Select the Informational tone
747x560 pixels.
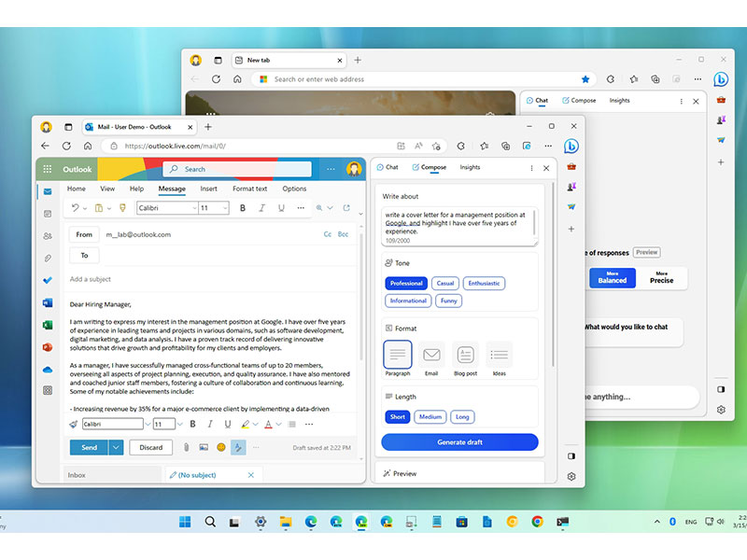408,301
